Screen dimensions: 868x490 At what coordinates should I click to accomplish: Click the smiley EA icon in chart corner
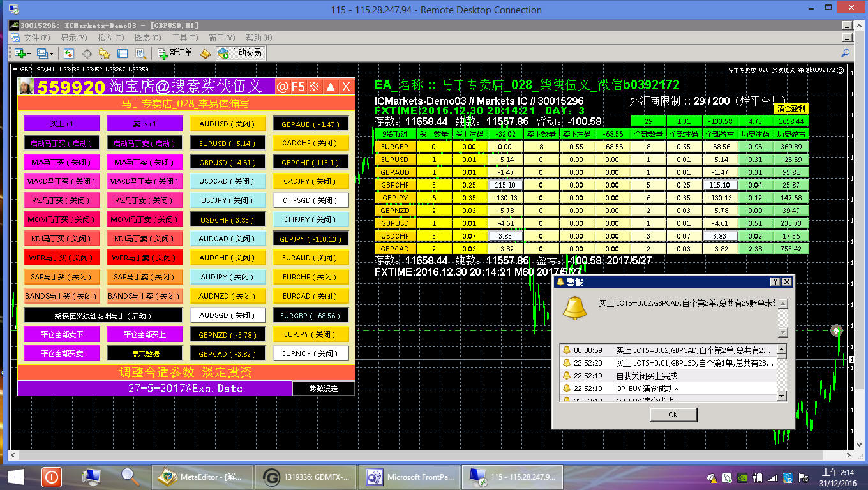(x=841, y=70)
